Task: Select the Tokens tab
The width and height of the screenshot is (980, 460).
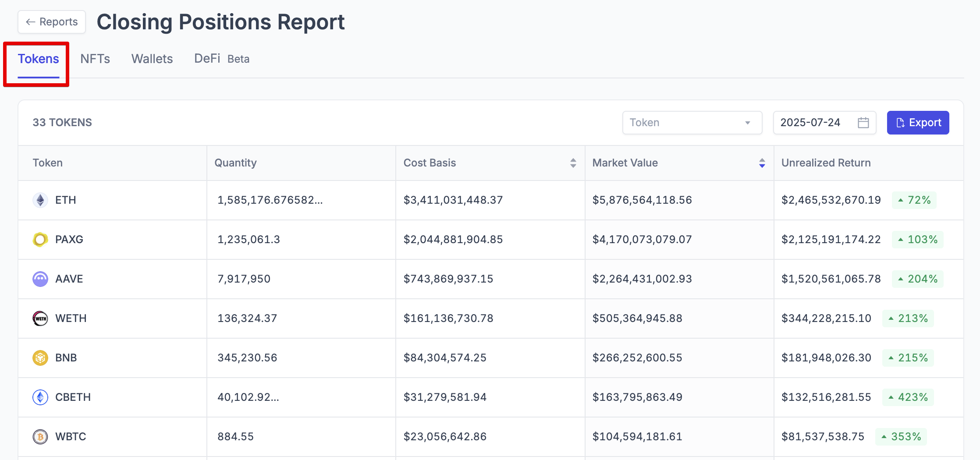Action: (x=39, y=59)
